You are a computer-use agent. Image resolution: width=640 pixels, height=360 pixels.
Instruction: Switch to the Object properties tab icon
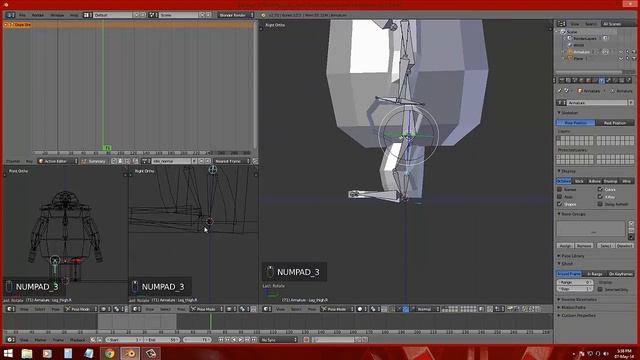(588, 80)
